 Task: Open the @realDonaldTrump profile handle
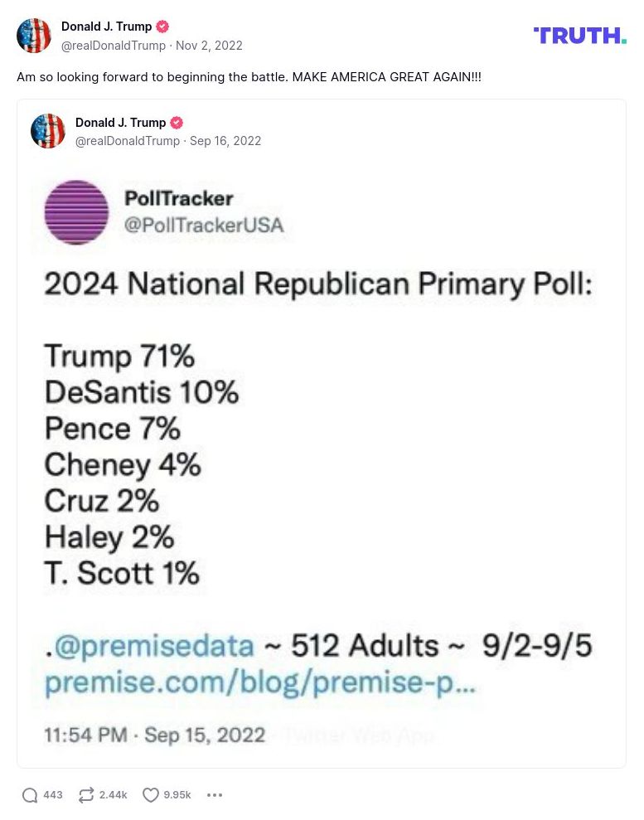[114, 46]
